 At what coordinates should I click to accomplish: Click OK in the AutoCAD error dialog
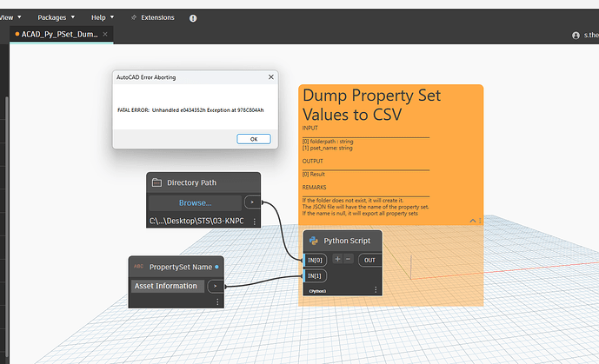[x=254, y=139]
